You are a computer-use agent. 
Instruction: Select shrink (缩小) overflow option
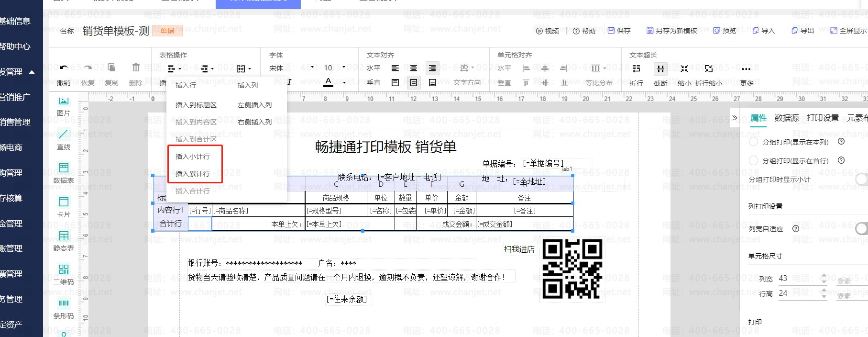pos(684,68)
